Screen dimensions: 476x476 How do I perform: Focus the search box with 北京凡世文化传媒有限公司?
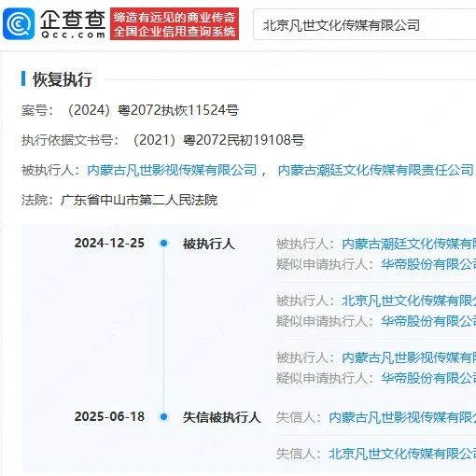(365, 25)
